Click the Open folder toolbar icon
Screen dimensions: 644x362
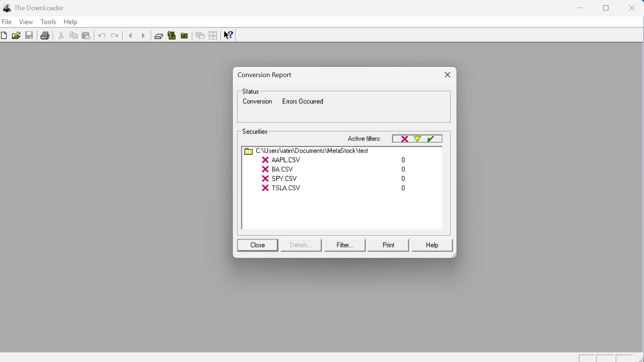point(16,35)
